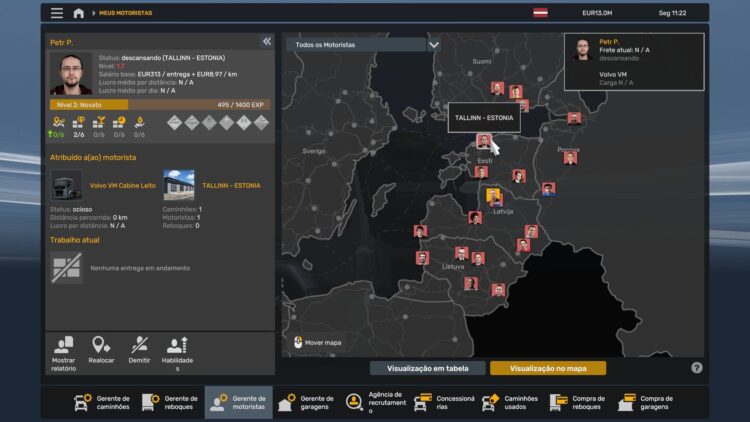Open Gerente de motoristas tab

coord(239,402)
